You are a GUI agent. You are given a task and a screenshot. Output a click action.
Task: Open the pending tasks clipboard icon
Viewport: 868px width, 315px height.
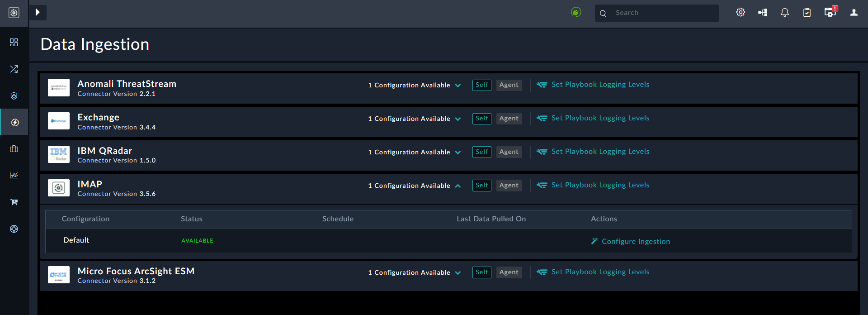tap(807, 13)
